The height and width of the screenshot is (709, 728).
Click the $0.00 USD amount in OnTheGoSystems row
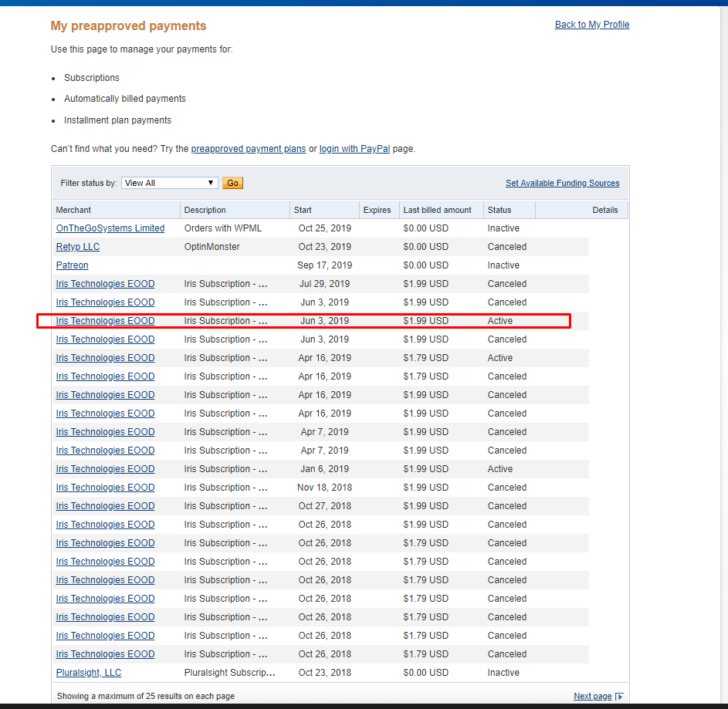(425, 228)
